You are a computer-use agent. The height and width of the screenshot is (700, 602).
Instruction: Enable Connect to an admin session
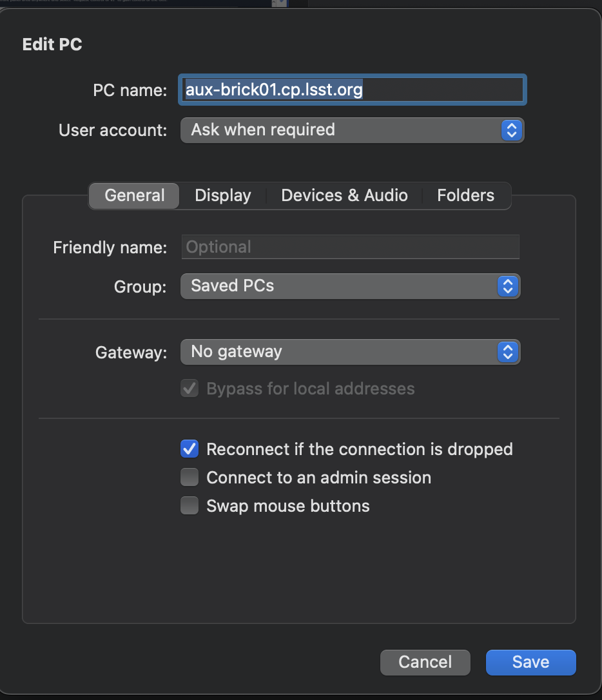(x=189, y=478)
